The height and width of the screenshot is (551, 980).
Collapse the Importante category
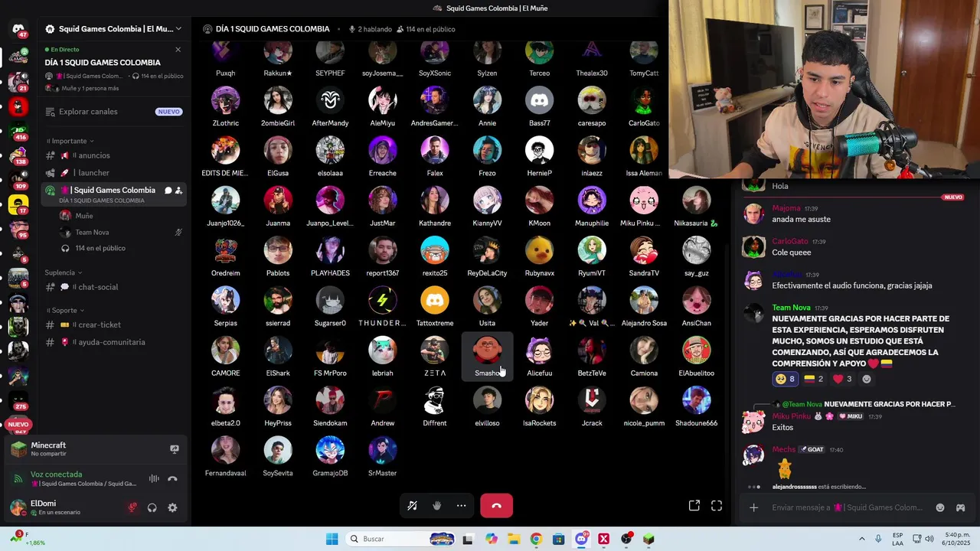pos(70,141)
